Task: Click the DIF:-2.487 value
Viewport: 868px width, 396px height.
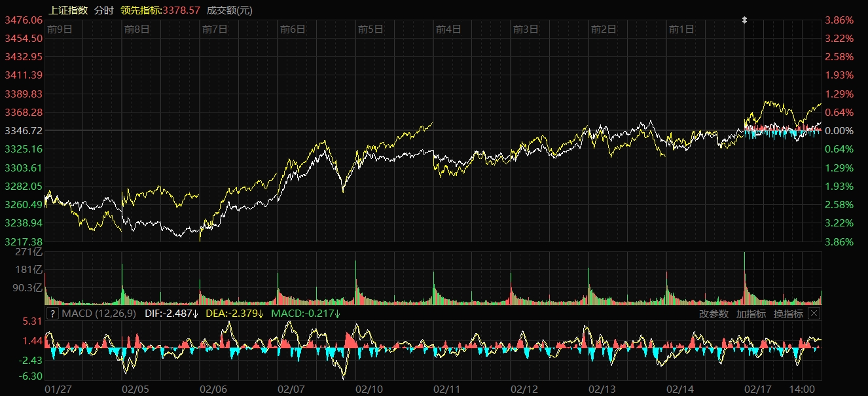Action: tap(172, 314)
